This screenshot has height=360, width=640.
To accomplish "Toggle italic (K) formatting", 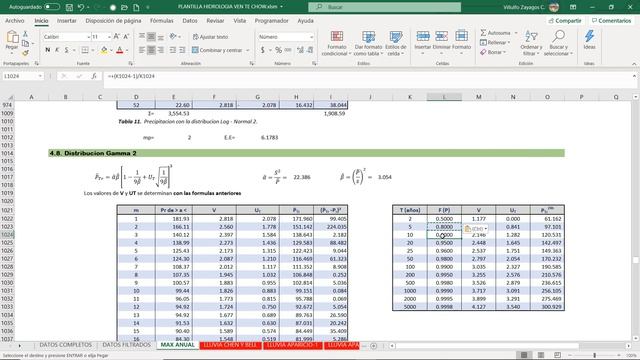I will (57, 50).
